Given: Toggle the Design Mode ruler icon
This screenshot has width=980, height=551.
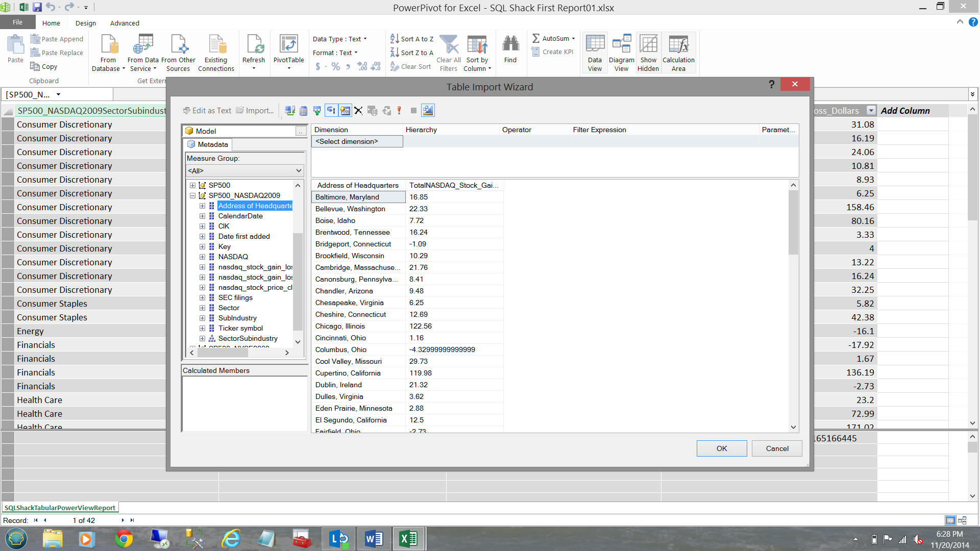Looking at the screenshot, I should [x=428, y=111].
